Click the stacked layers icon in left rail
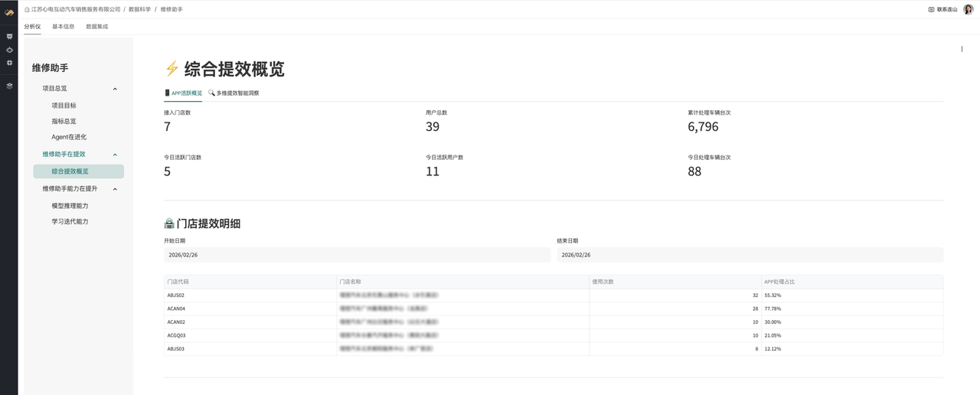Viewport: 980px width, 395px height. pos(9,86)
